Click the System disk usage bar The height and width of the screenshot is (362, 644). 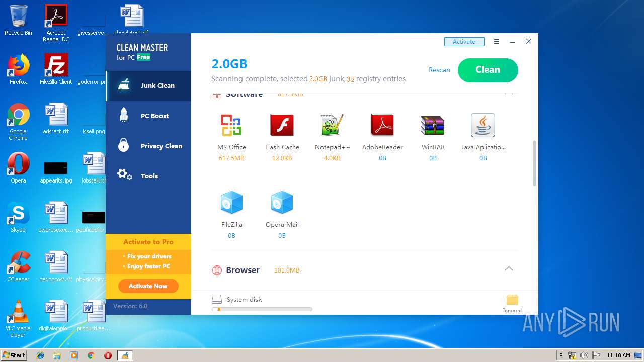[x=262, y=309]
